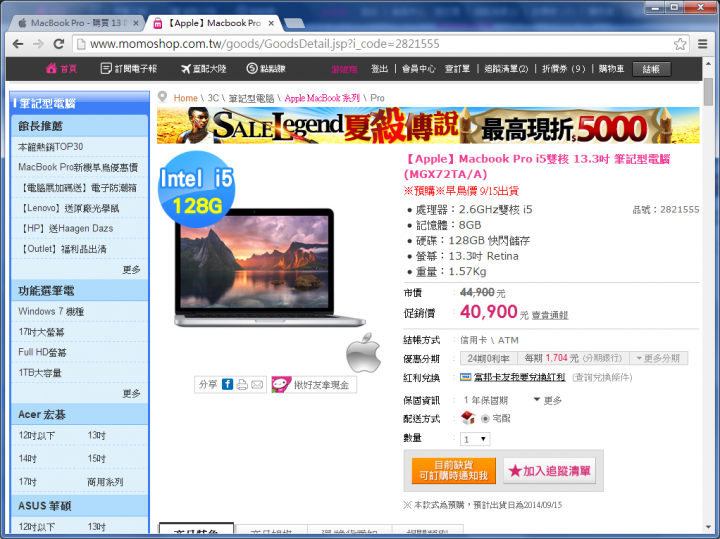Click the Apple logo under the laptop
The height and width of the screenshot is (539, 720).
(364, 353)
